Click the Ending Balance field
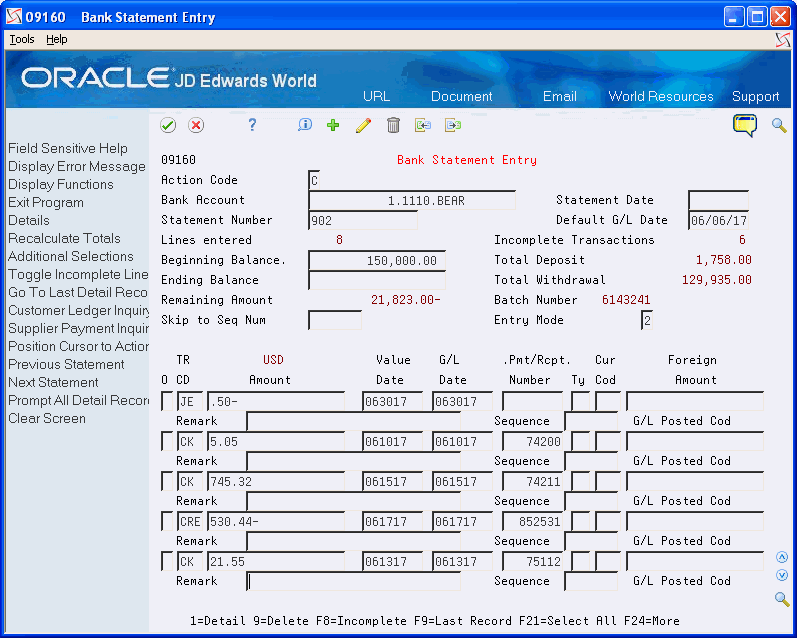Screen dimensions: 797x638 point(377,281)
